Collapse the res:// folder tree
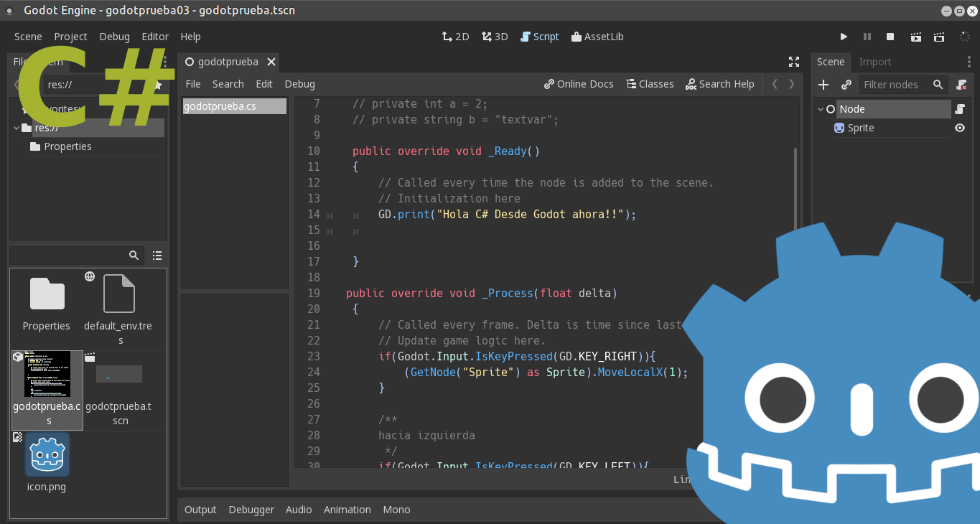980x524 pixels. tap(17, 128)
